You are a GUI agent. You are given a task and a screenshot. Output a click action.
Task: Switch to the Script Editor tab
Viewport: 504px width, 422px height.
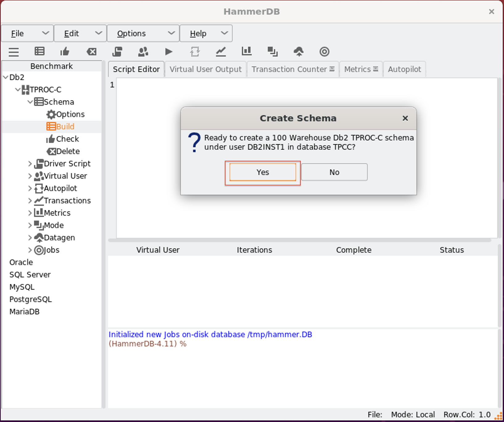[x=136, y=69]
